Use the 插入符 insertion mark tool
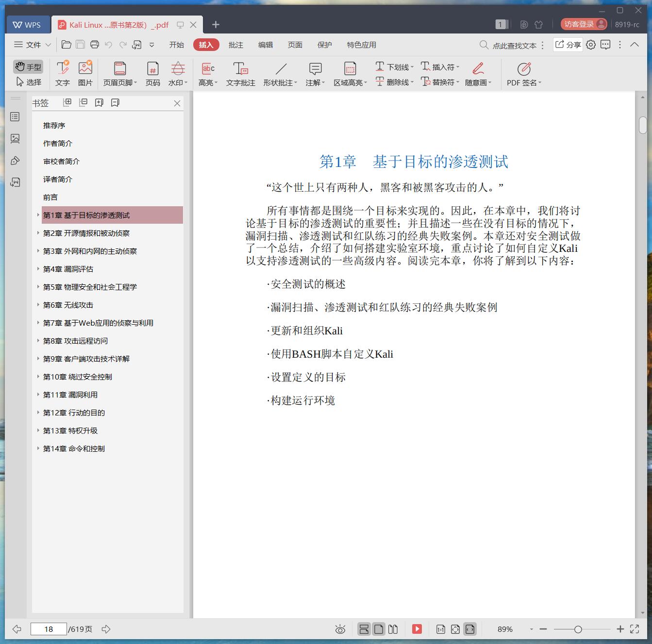The height and width of the screenshot is (644, 652). (440, 67)
